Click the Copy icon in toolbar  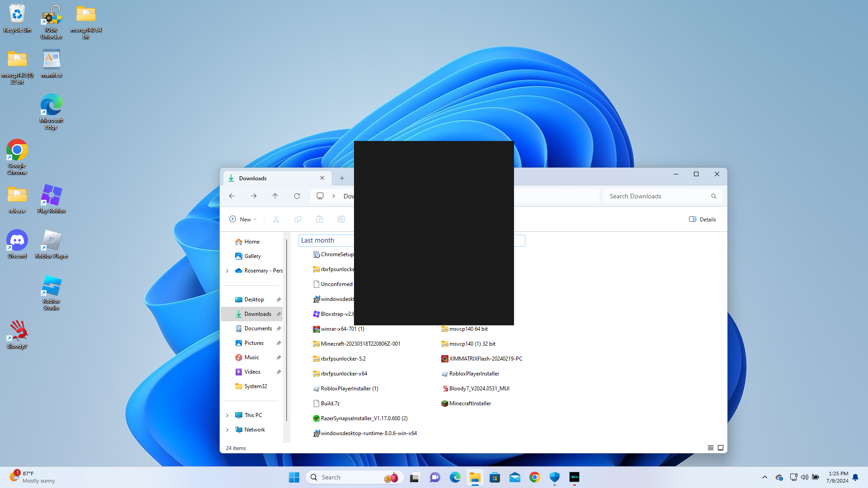(298, 219)
